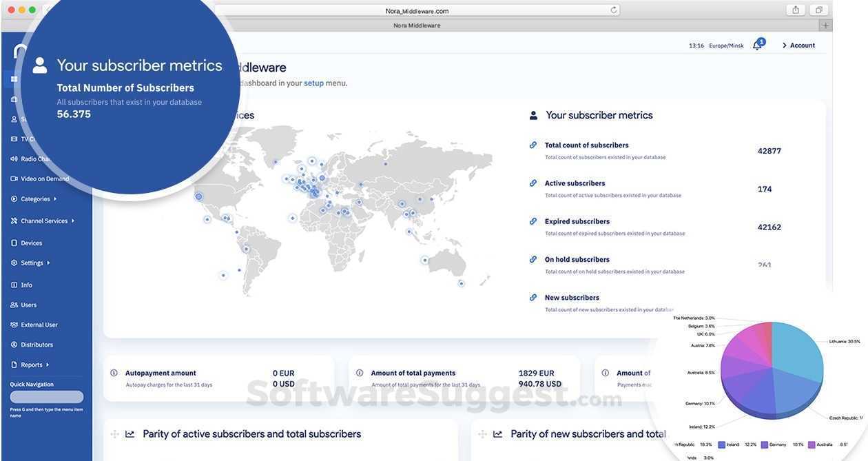The image size is (868, 461).
Task: Follow the setup link in dashboard description
Action: (313, 83)
